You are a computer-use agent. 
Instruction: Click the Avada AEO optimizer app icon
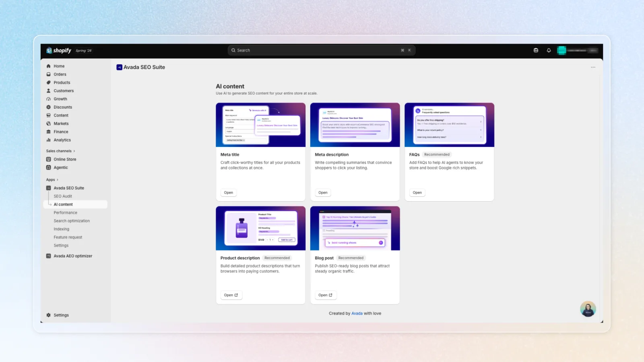(48, 256)
